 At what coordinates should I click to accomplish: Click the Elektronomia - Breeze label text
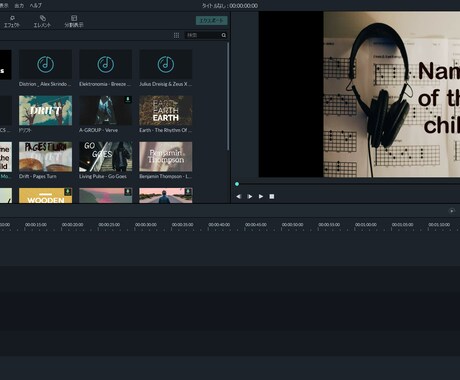point(105,84)
